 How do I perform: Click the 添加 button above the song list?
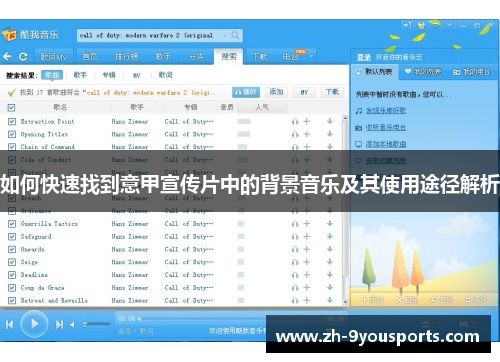pyautogui.click(x=276, y=92)
